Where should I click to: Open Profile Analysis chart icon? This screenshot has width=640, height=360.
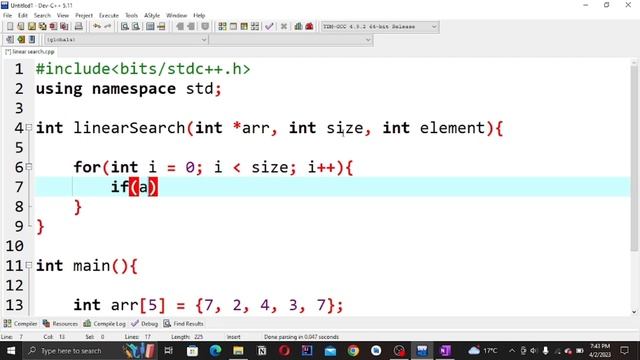click(298, 27)
